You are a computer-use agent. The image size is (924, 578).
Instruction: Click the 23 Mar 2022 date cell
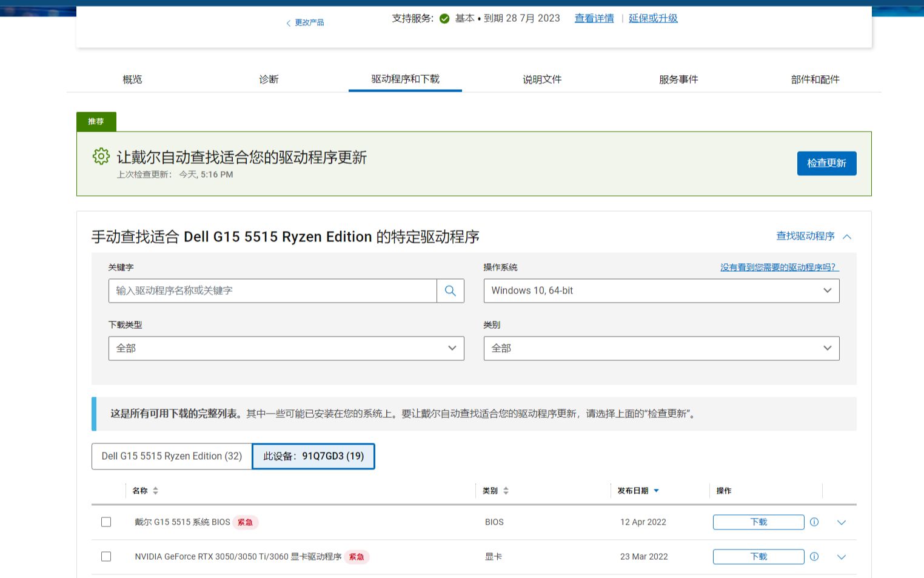point(644,557)
